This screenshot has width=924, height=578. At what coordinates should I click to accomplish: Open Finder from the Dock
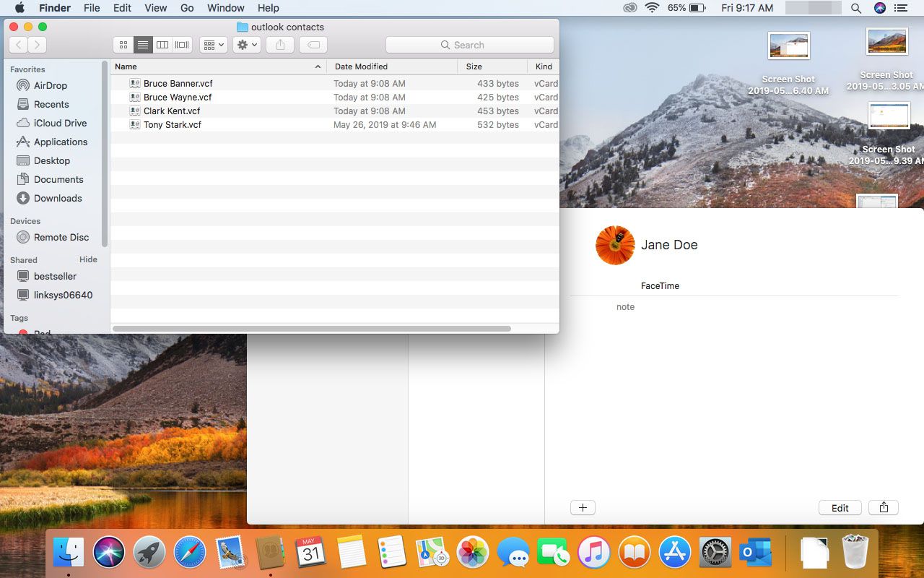tap(69, 553)
